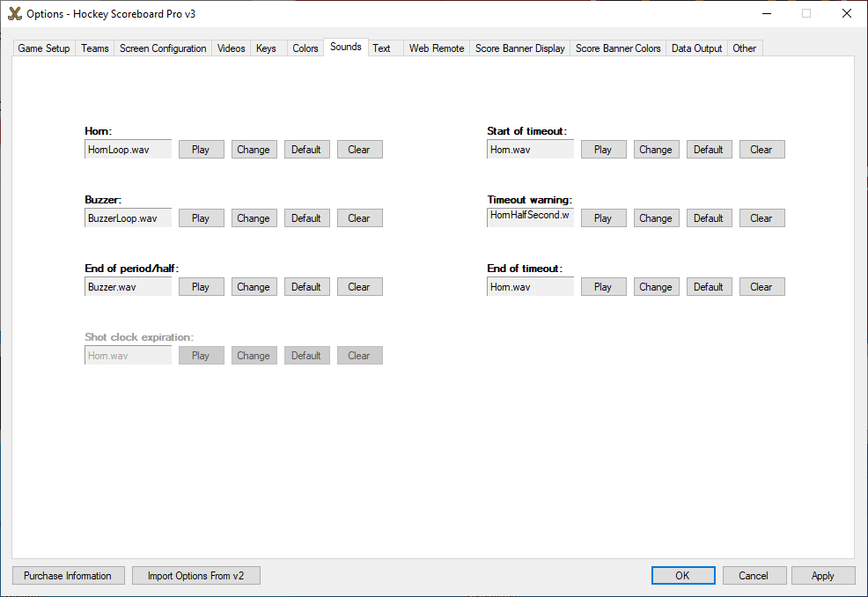
Task: Play the Horn sound
Action: (x=201, y=150)
